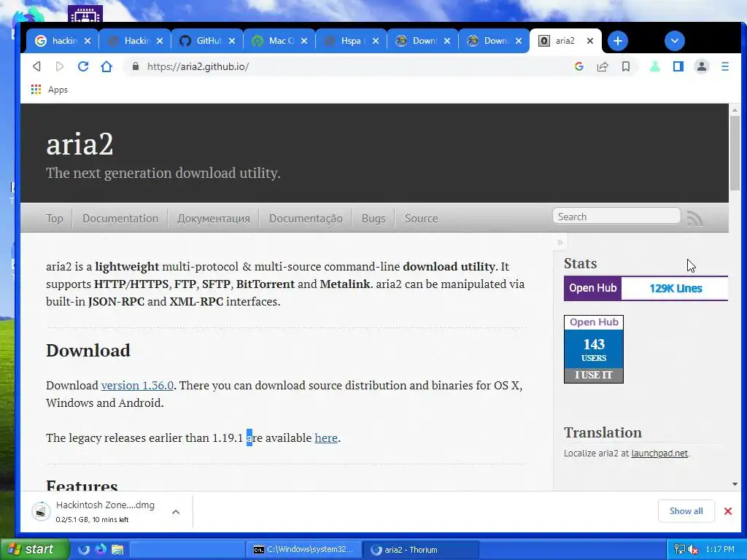Open the Top navigation item
Viewport: 747px width, 560px height.
click(x=54, y=219)
